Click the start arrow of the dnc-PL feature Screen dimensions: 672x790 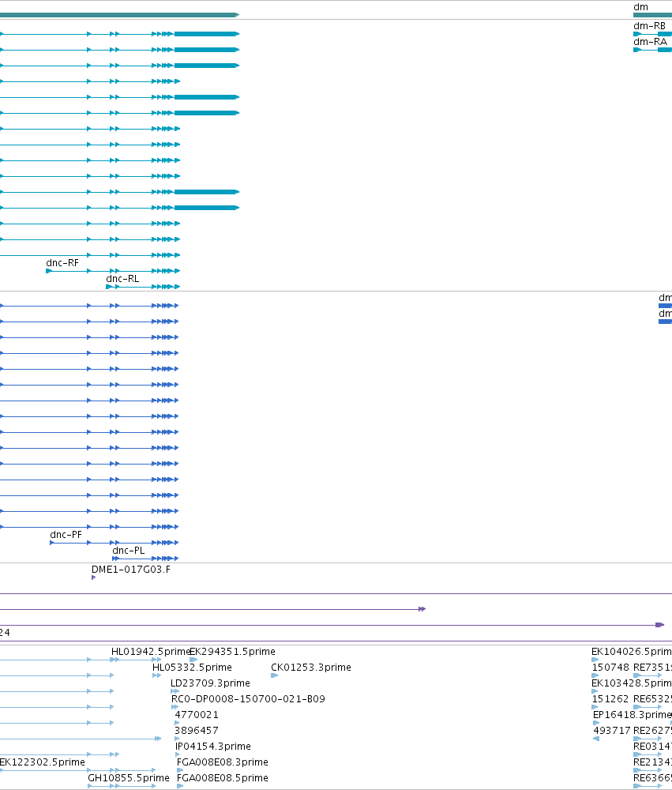click(115, 559)
